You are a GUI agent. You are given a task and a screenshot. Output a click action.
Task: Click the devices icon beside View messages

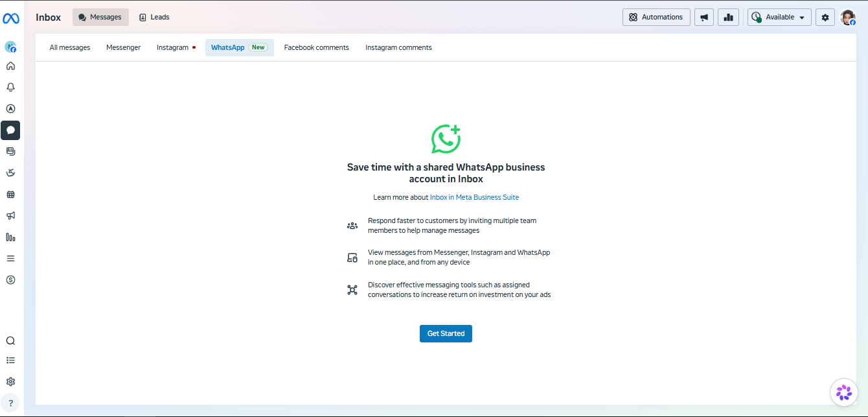coord(352,257)
